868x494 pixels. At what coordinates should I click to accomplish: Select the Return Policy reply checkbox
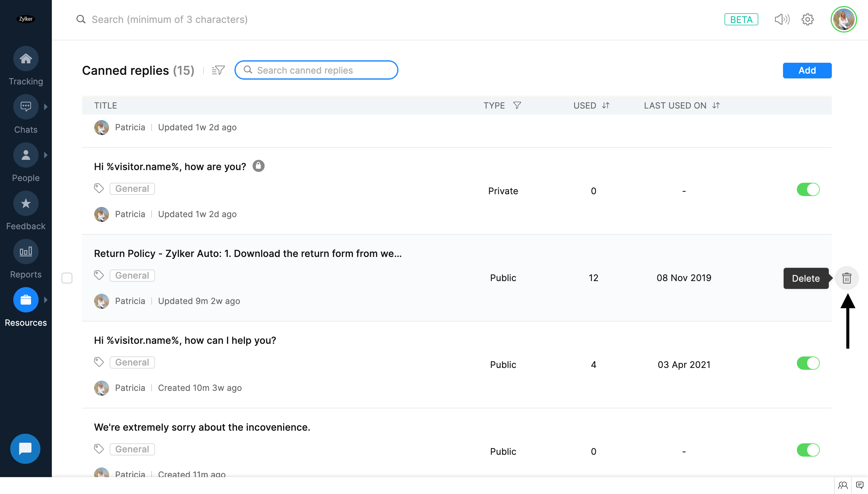tap(67, 278)
